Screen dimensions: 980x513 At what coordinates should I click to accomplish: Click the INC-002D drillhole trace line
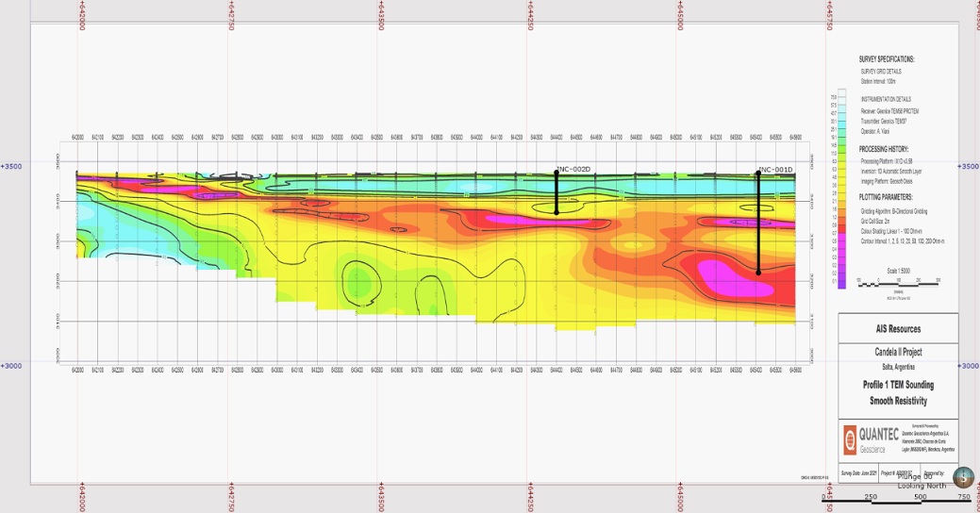tap(556, 192)
